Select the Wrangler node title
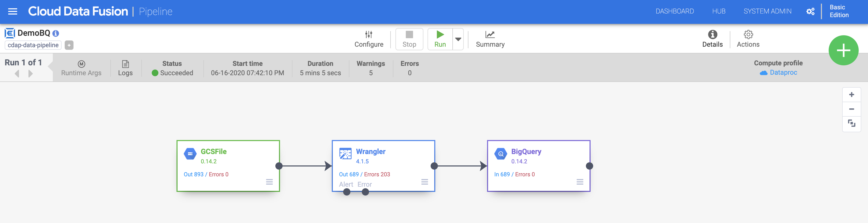Viewport: 868px width, 223px height. pos(371,151)
